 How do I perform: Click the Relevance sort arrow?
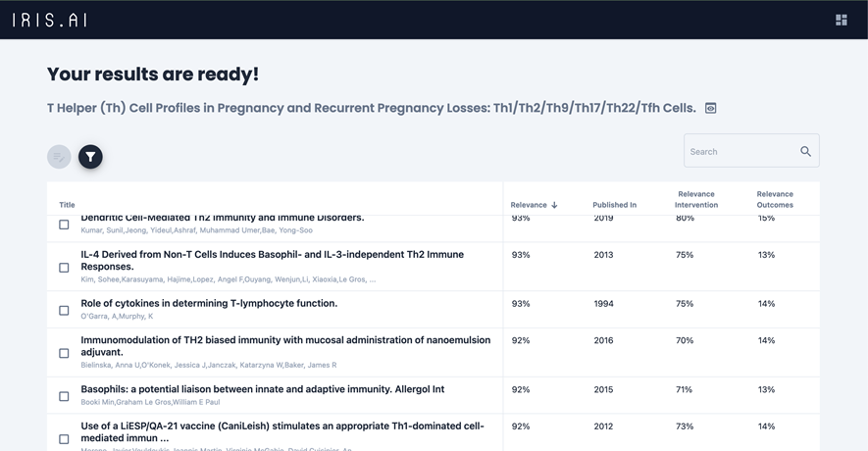pos(554,205)
